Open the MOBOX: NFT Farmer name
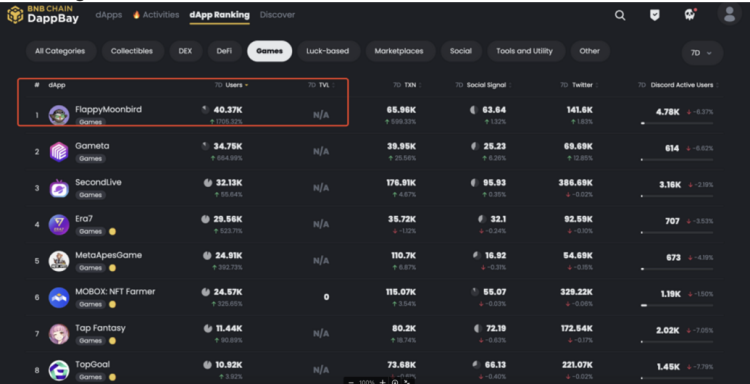This screenshot has height=384, width=750. [115, 291]
